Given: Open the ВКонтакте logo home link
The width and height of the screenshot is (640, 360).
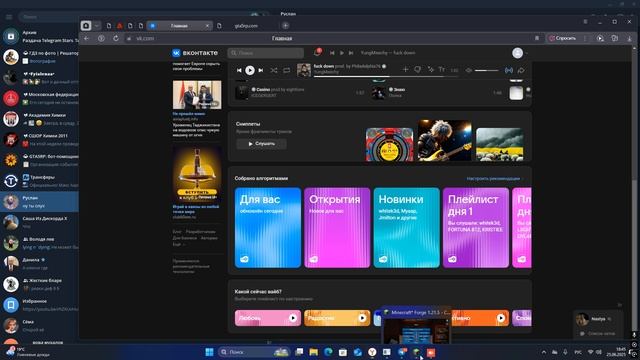Looking at the screenshot, I should click(195, 53).
